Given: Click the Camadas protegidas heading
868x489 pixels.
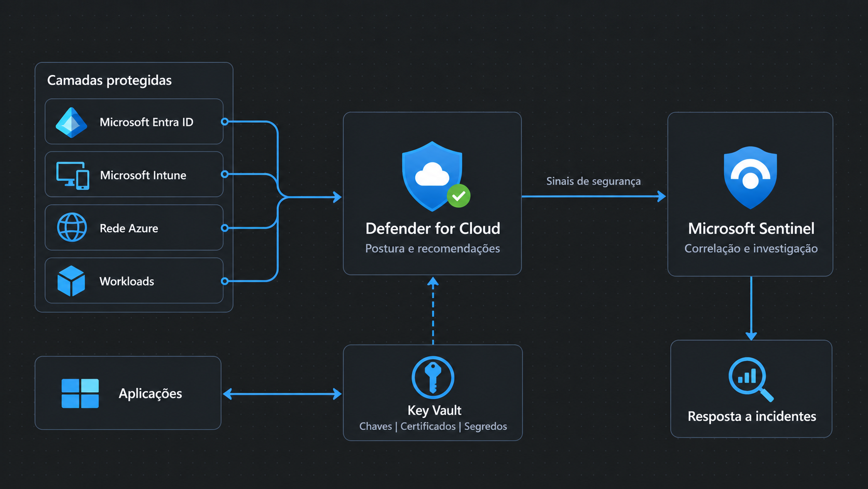Looking at the screenshot, I should point(110,81).
